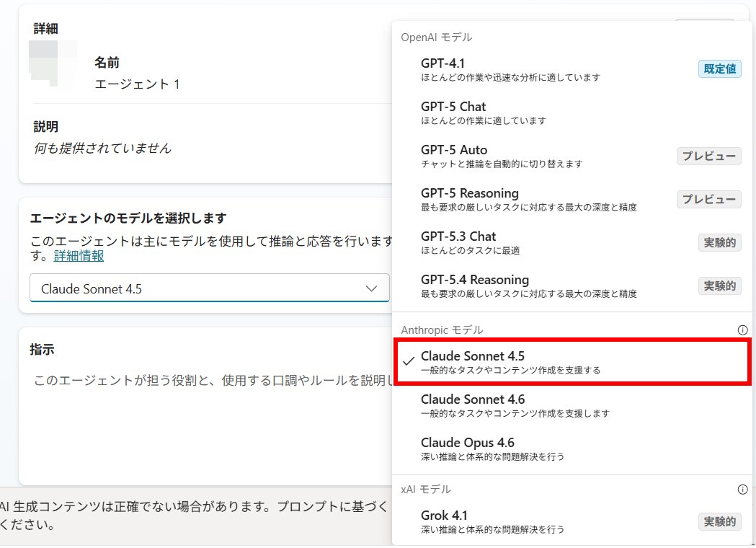The height and width of the screenshot is (548, 756).
Task: Click the 詳細 section heading
Action: pyautogui.click(x=46, y=28)
